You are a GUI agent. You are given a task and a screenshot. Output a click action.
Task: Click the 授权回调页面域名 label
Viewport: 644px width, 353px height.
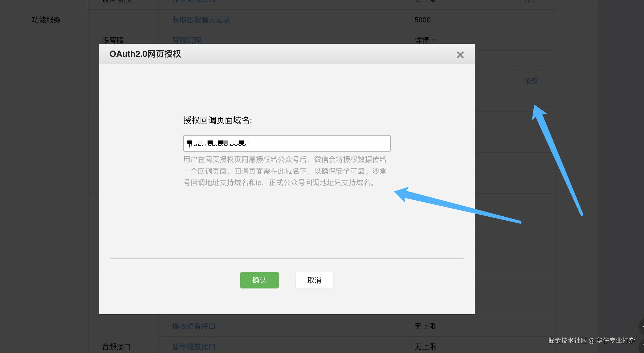217,120
